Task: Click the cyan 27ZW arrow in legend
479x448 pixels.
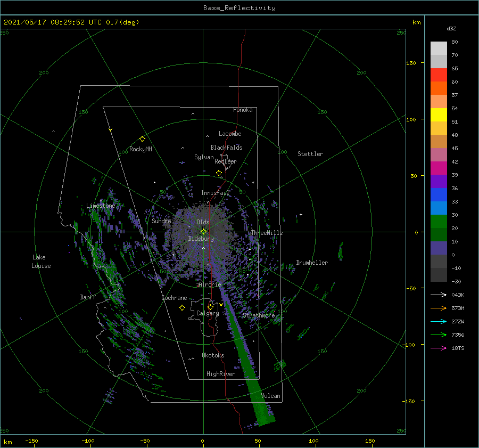Action: pyautogui.click(x=439, y=321)
